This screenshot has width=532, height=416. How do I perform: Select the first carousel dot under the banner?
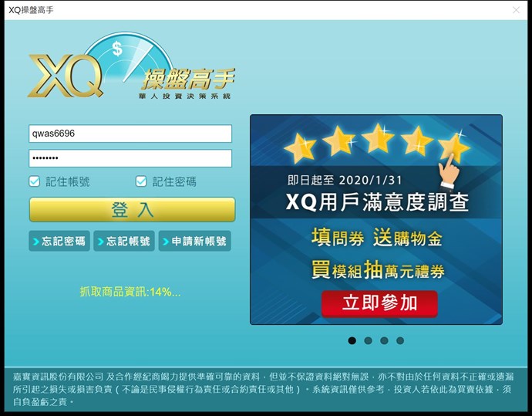coord(352,340)
